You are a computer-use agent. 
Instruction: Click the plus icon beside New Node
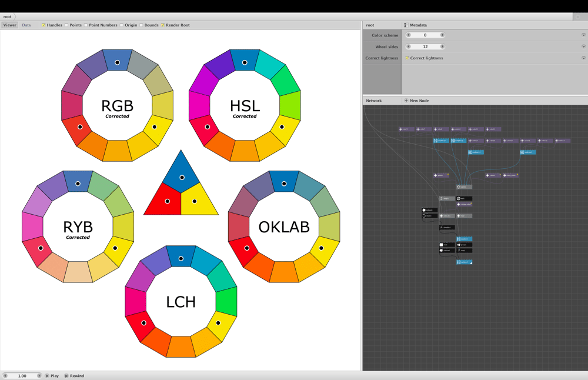tap(406, 101)
